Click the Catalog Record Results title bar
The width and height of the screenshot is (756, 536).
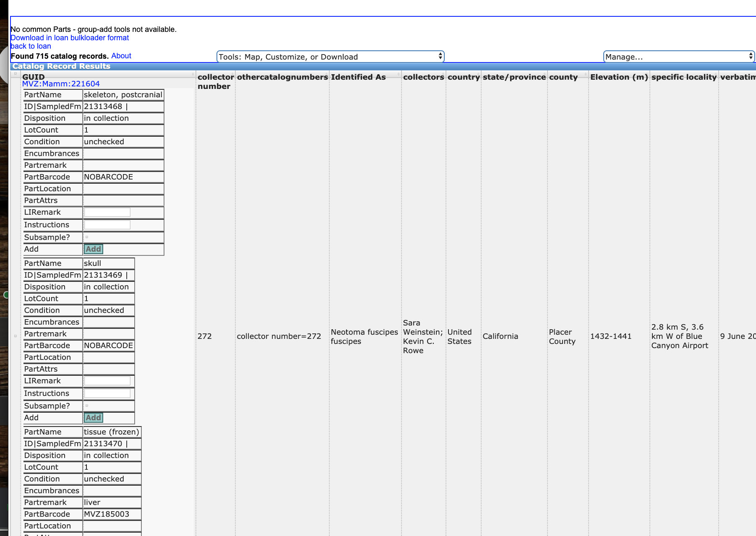point(383,66)
